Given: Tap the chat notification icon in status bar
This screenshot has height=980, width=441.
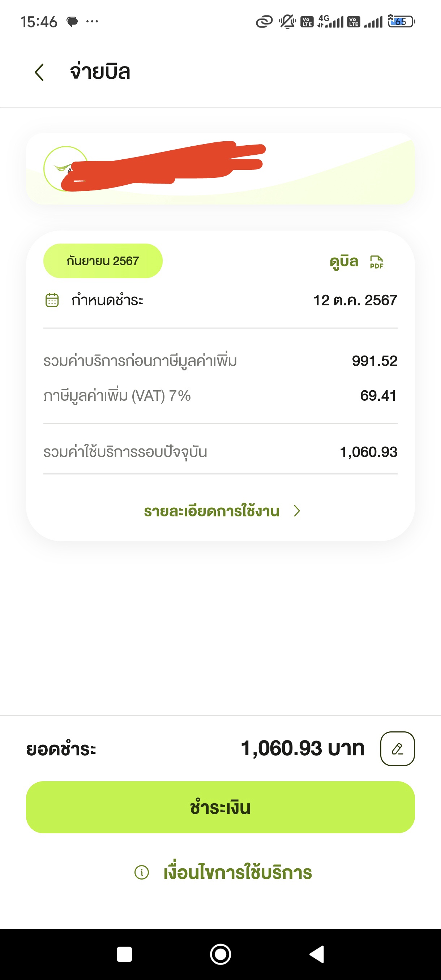Looking at the screenshot, I should (x=72, y=22).
